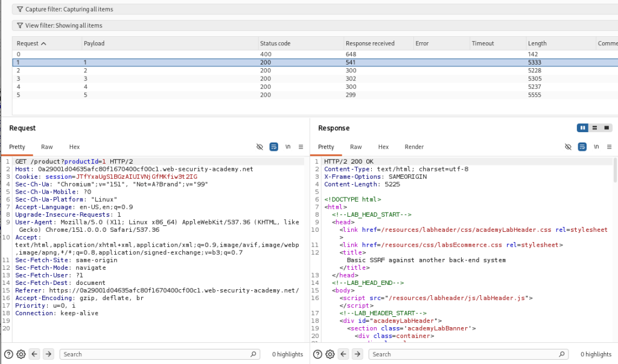Switch Request view to the Raw tab

pos(47,147)
